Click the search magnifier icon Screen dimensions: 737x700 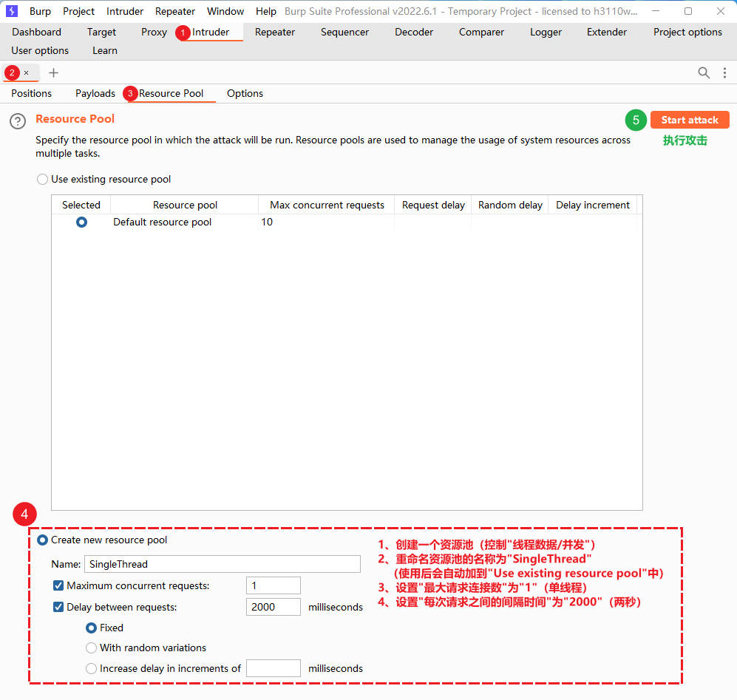tap(704, 72)
